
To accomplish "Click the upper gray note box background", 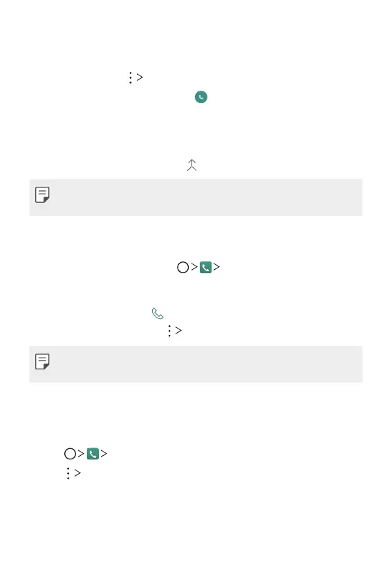I will coord(196,197).
